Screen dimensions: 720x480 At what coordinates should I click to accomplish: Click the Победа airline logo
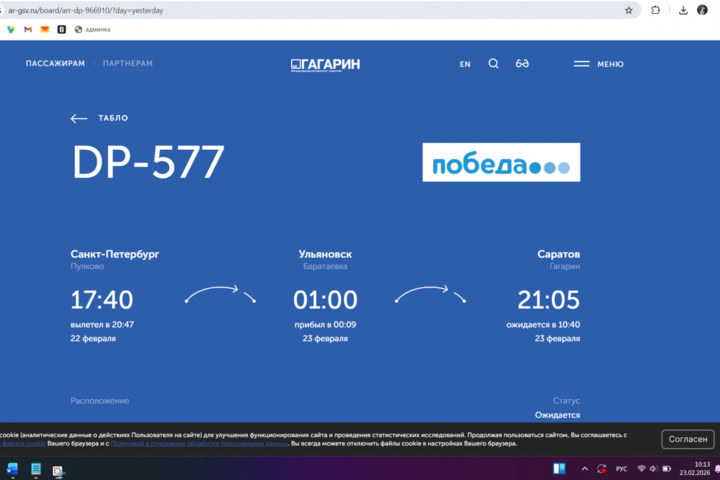[x=501, y=162]
